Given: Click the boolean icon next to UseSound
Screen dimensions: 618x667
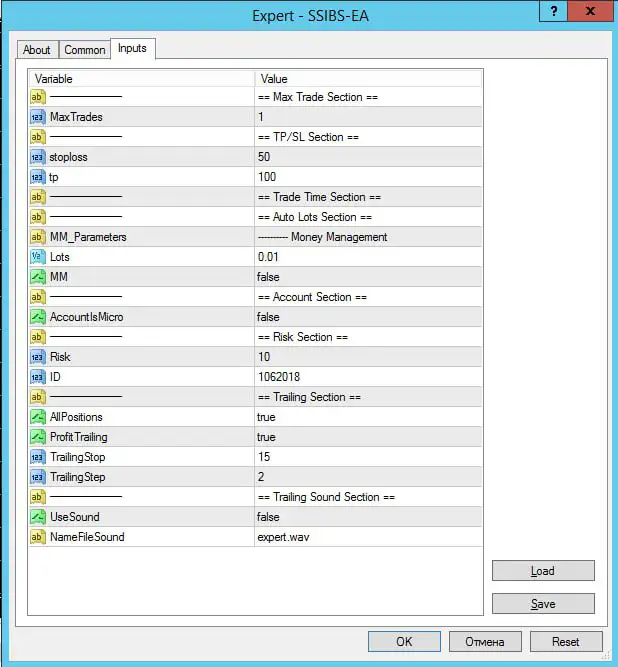Looking at the screenshot, I should pos(38,517).
